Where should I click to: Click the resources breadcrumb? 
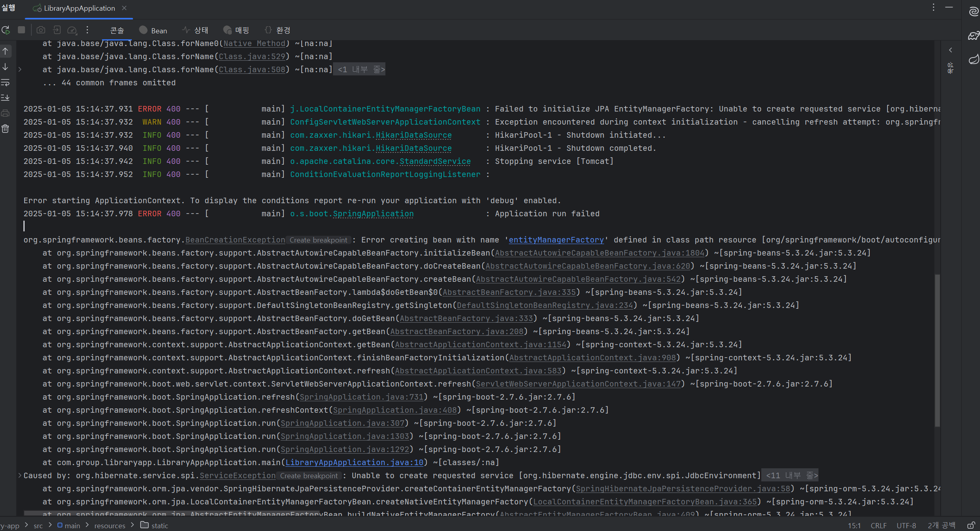(110, 526)
